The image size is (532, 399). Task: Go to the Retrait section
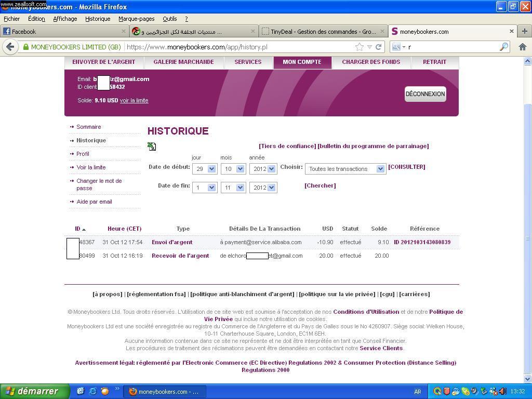coord(435,62)
